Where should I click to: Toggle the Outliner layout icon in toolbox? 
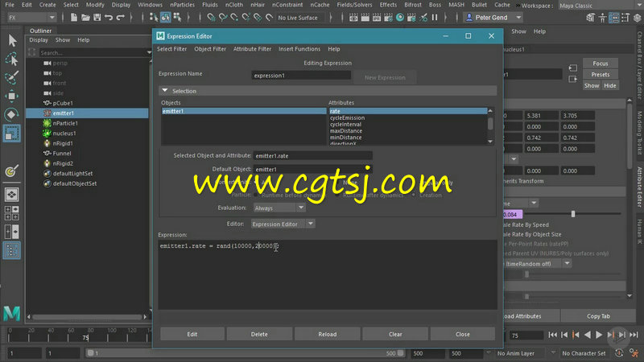point(11,250)
